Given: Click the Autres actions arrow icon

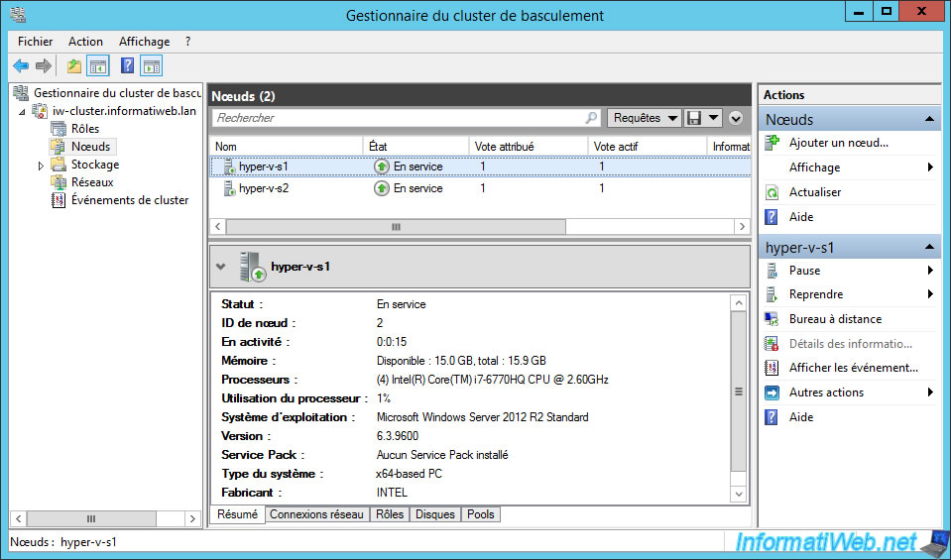Looking at the screenshot, I should point(772,392).
